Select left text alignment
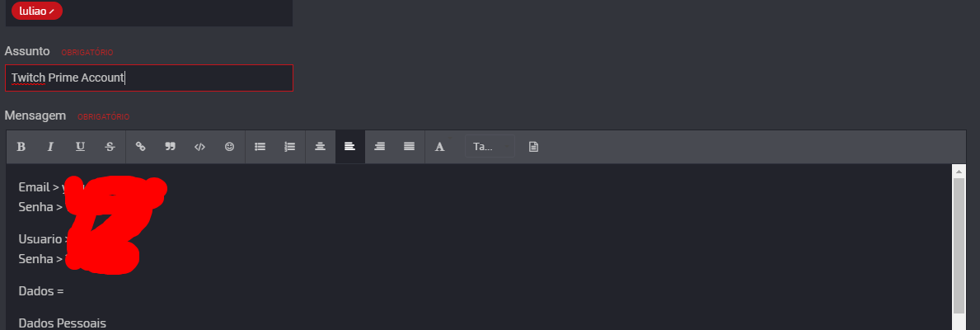980x330 pixels. (x=349, y=147)
